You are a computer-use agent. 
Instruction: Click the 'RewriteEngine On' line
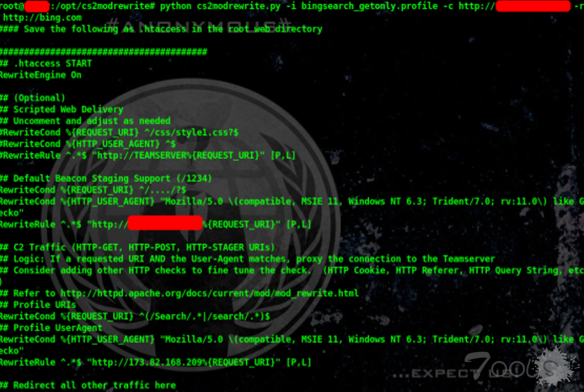click(x=41, y=75)
